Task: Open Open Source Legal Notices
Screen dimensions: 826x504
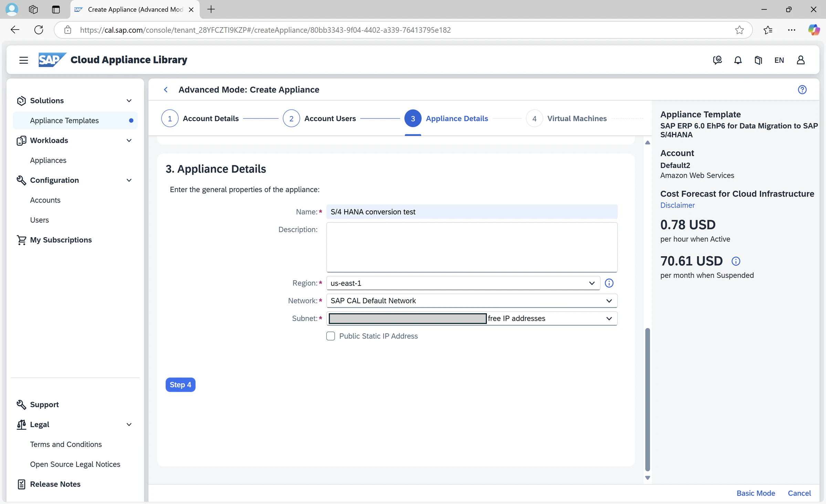Action: tap(75, 464)
